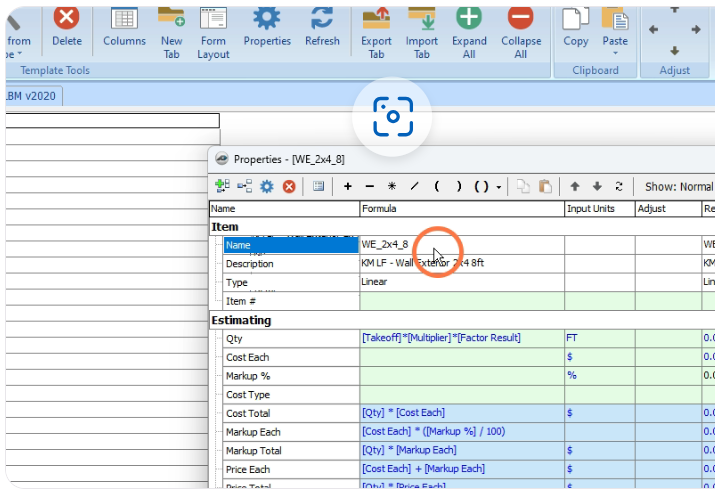Click the Copy button in Clipboard group

pos(575,25)
